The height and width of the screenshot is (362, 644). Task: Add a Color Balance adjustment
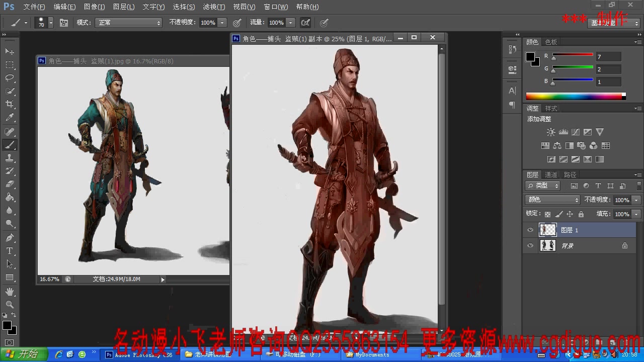(x=557, y=146)
